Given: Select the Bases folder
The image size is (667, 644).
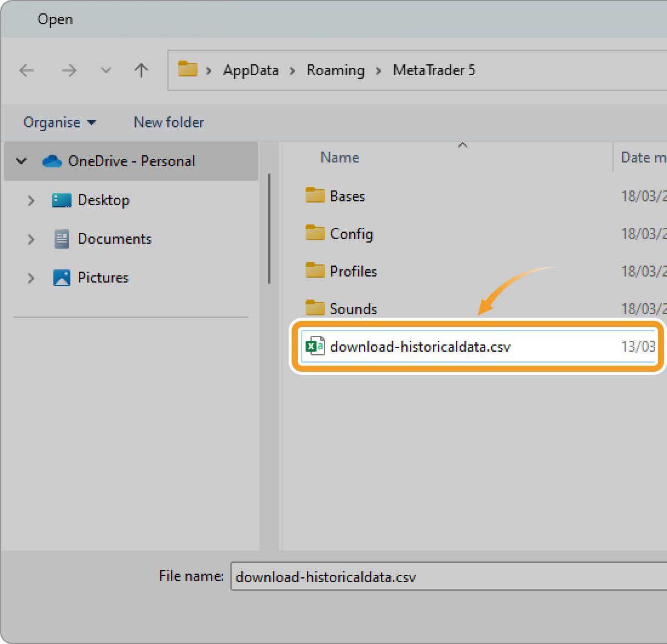Looking at the screenshot, I should point(347,196).
